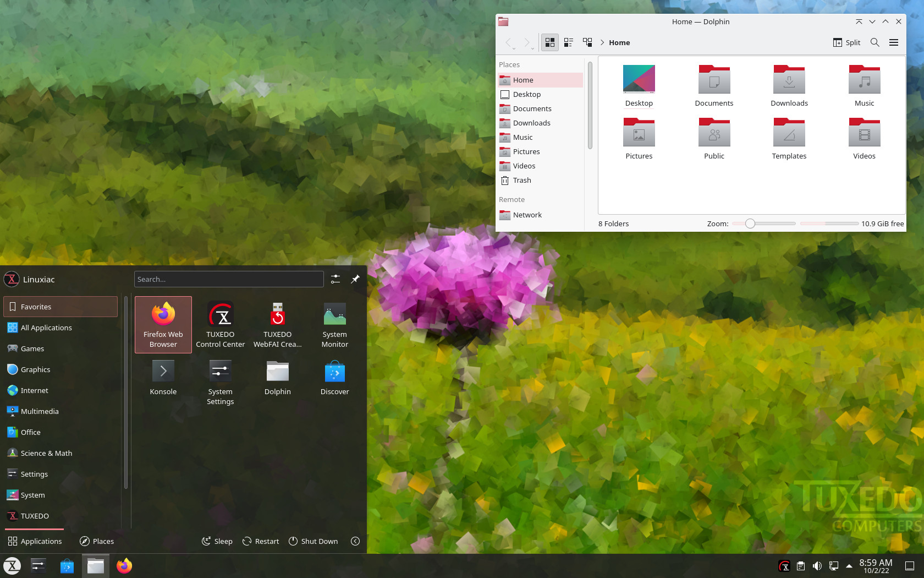
Task: Click Dolphin forward navigation arrow
Action: (527, 42)
